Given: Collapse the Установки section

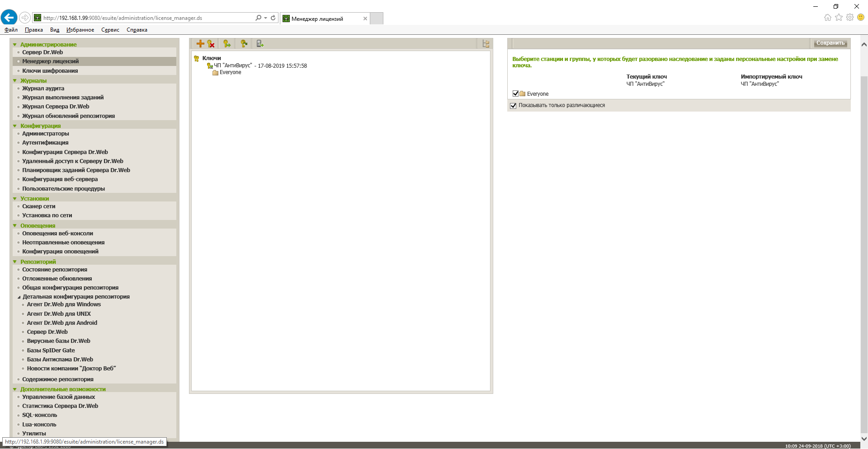Looking at the screenshot, I should (x=15, y=199).
